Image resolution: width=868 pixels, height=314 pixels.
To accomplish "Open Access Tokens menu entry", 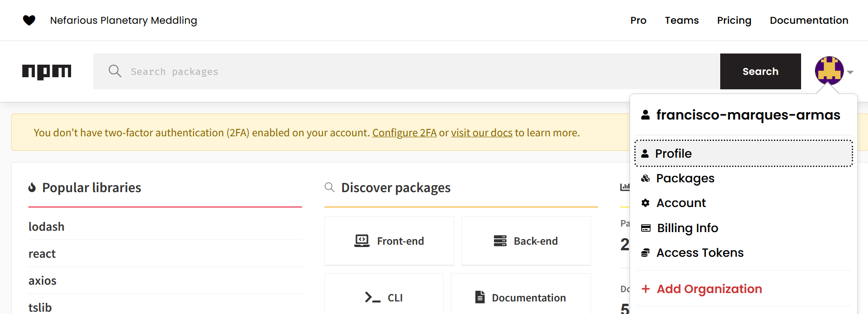I will click(699, 253).
